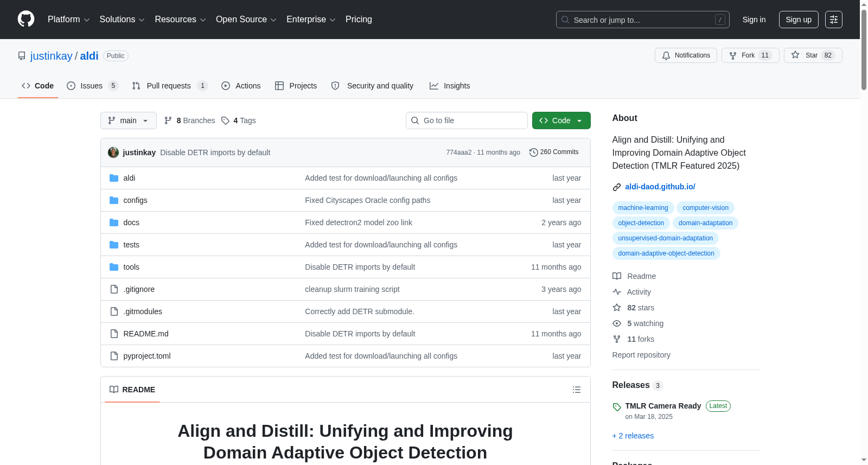Open the Issues tab

tap(92, 86)
